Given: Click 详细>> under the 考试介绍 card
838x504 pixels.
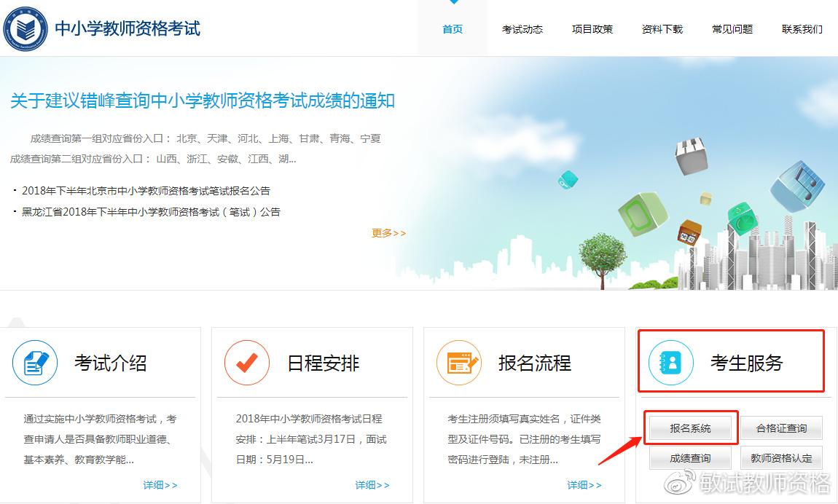Looking at the screenshot, I should pyautogui.click(x=160, y=484).
